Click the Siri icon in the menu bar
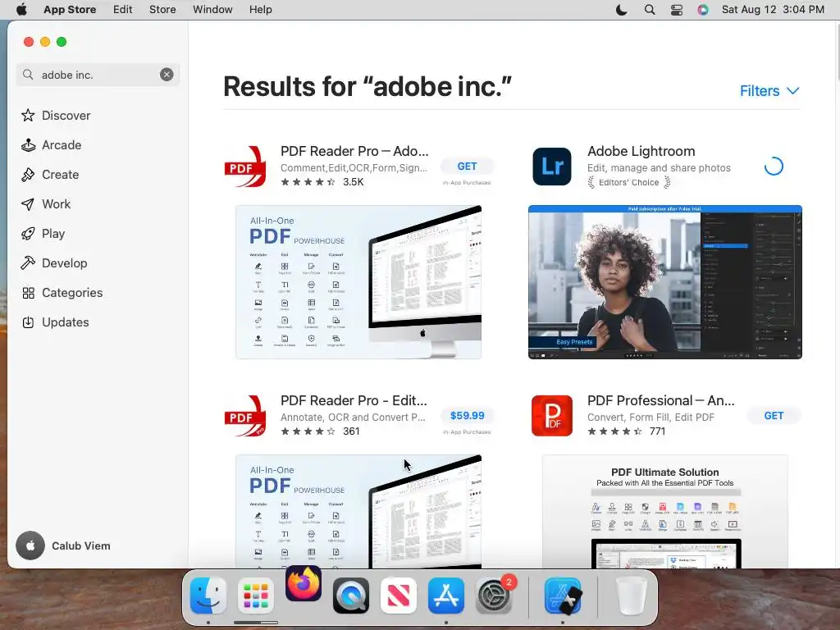The height and width of the screenshot is (630, 840). tap(703, 10)
